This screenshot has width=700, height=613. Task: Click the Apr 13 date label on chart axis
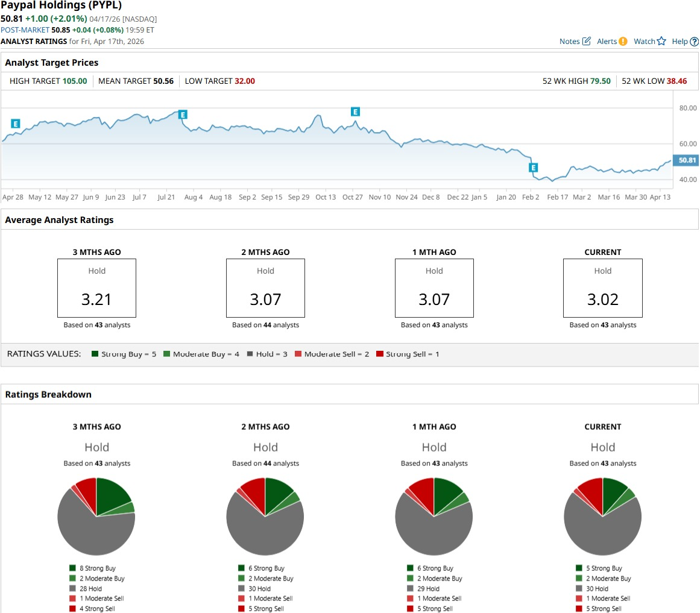[x=660, y=197]
